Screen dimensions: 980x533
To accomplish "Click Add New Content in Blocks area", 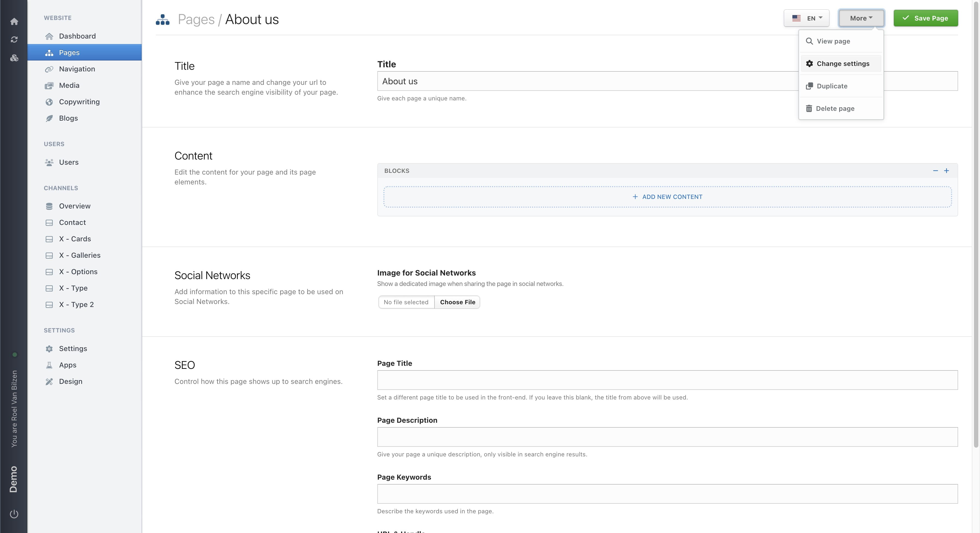I will 668,197.
